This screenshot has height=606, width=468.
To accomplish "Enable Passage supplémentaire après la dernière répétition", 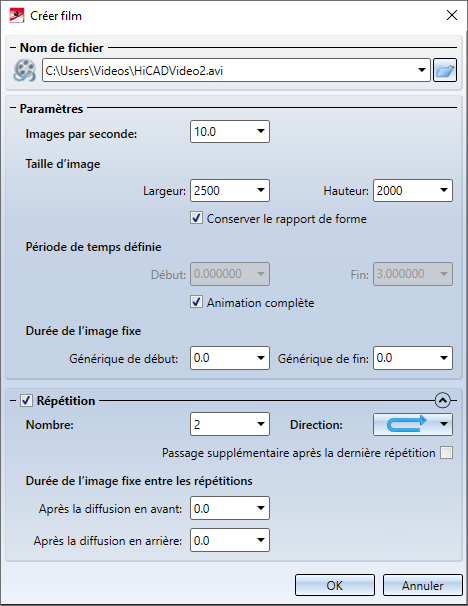I will (x=446, y=453).
